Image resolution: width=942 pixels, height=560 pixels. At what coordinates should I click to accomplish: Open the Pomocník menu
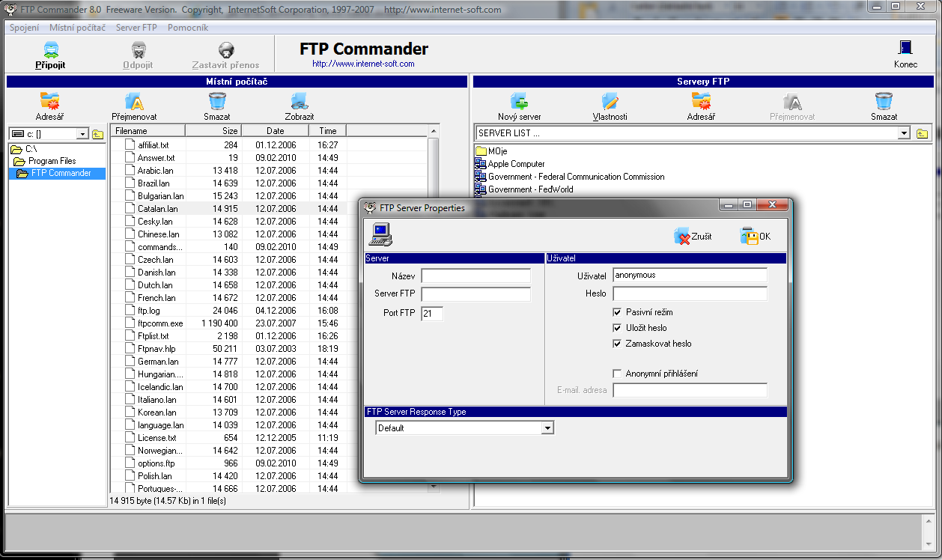[x=188, y=28]
